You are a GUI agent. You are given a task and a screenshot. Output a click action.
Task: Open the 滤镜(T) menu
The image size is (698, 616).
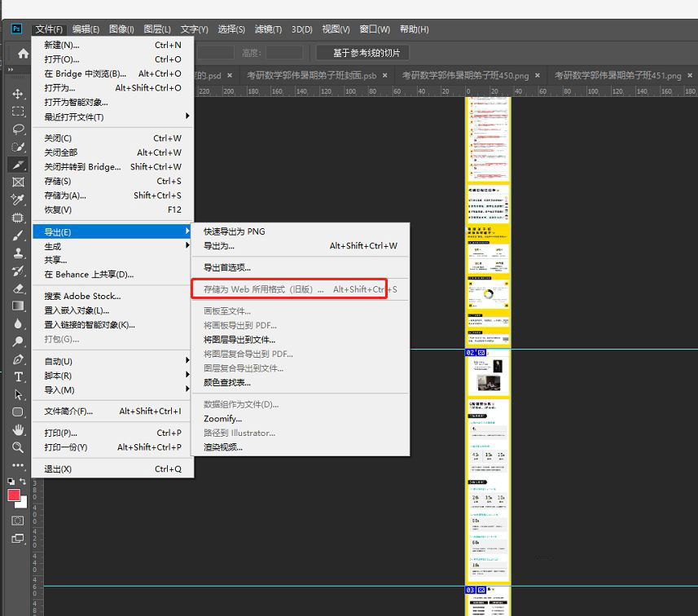(x=268, y=29)
